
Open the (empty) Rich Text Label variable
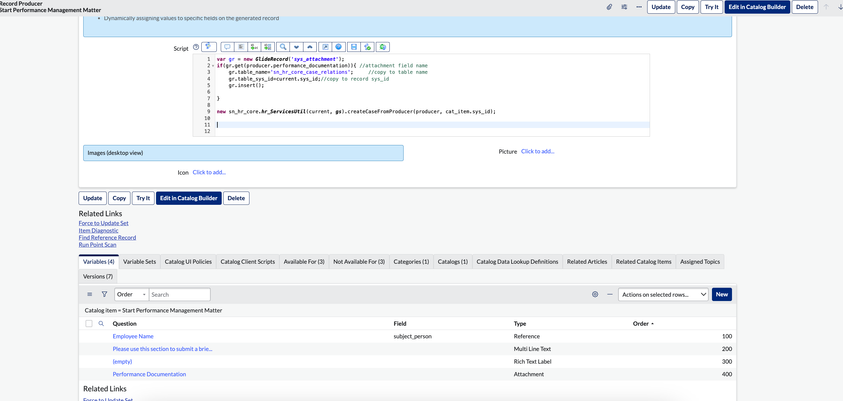pyautogui.click(x=122, y=362)
